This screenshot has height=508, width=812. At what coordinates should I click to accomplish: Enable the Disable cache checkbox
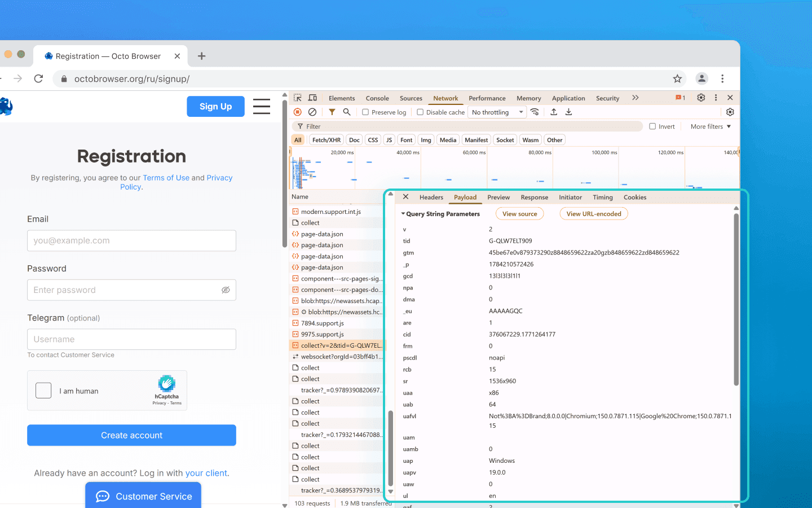(x=420, y=112)
